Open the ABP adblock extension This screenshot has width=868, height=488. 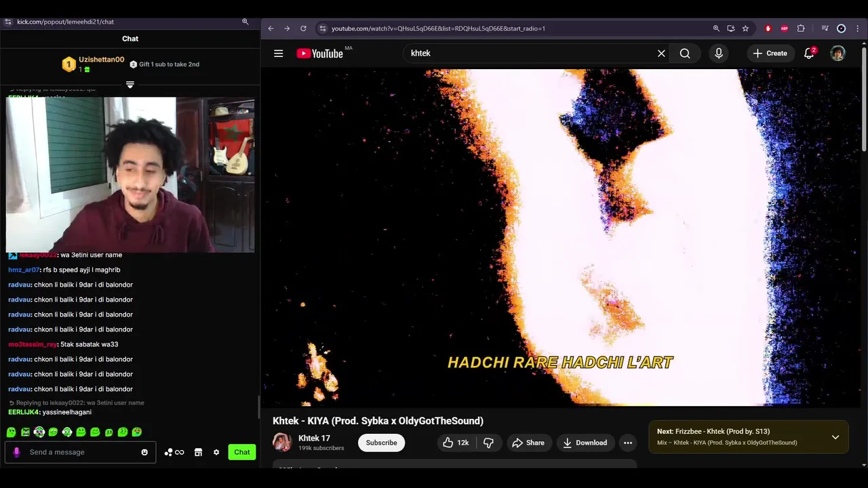(785, 28)
